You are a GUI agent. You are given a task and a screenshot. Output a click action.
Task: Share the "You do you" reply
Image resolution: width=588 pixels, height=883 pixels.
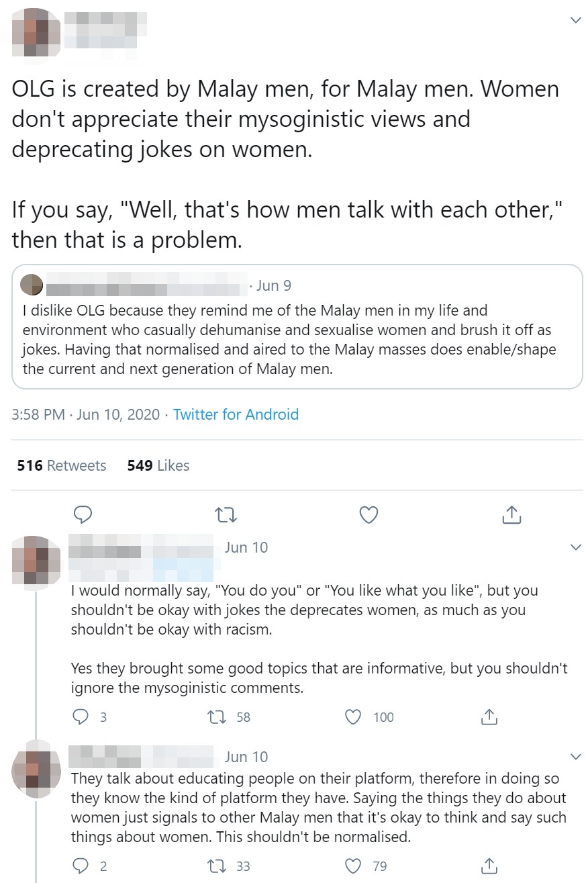[489, 717]
